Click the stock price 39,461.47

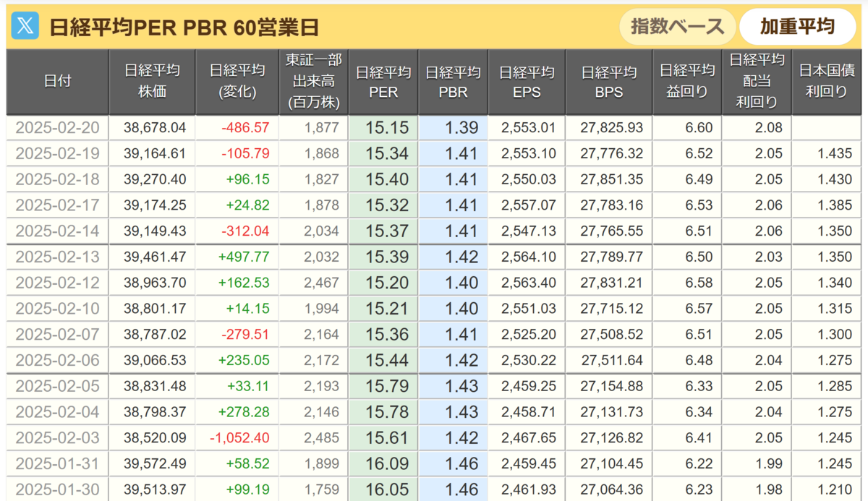coord(155,257)
